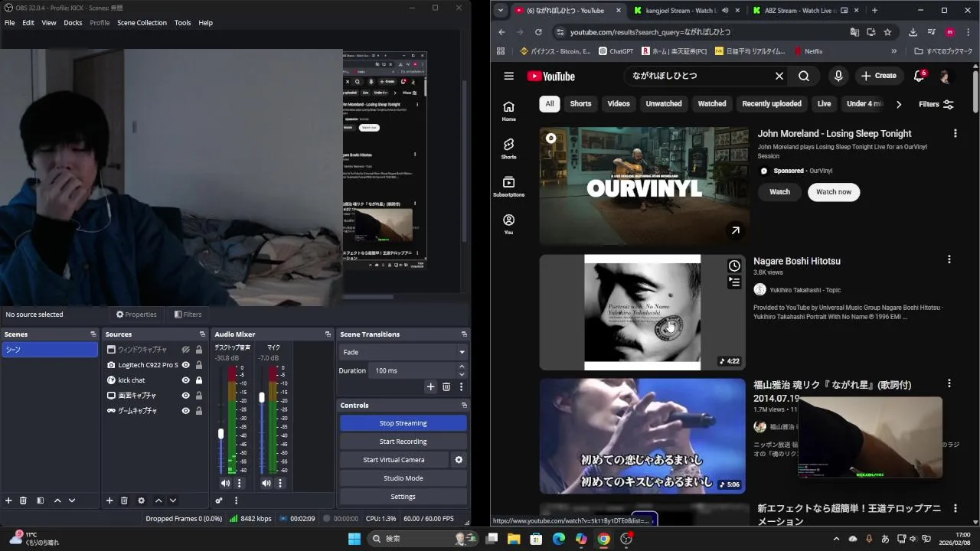
Task: Open Chrome downloads icon
Action: tap(913, 32)
